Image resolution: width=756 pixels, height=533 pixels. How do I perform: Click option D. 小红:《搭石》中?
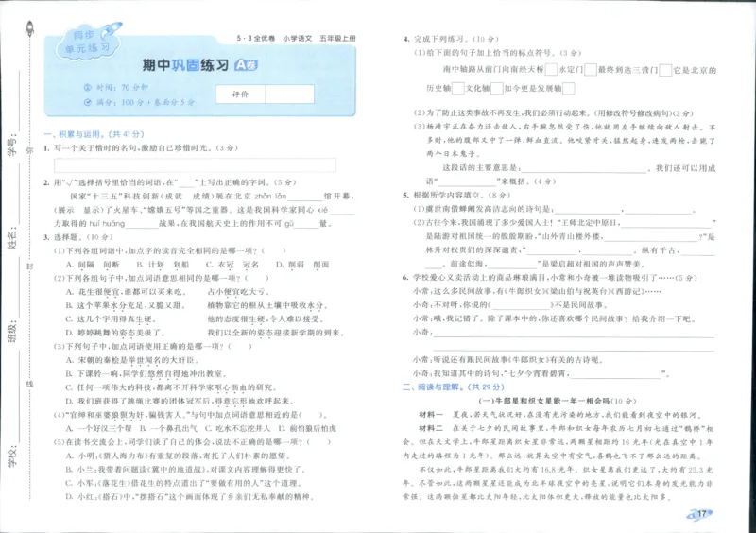point(190,497)
